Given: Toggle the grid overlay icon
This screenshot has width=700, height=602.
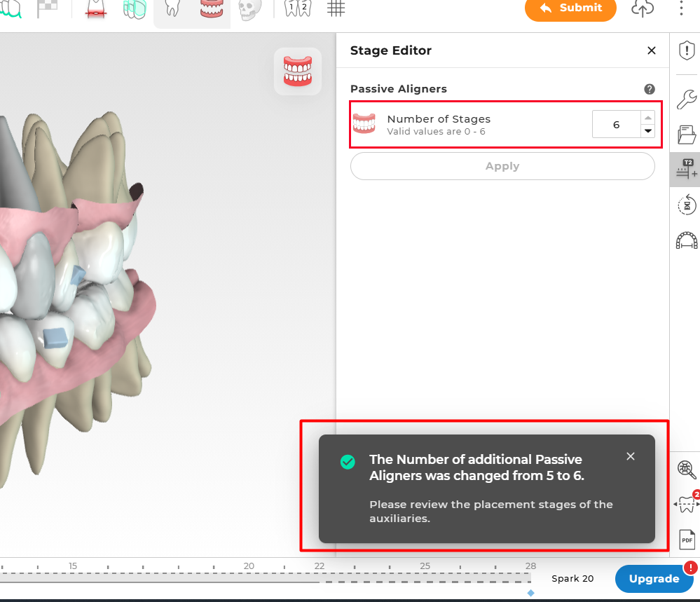Looking at the screenshot, I should 336,8.
